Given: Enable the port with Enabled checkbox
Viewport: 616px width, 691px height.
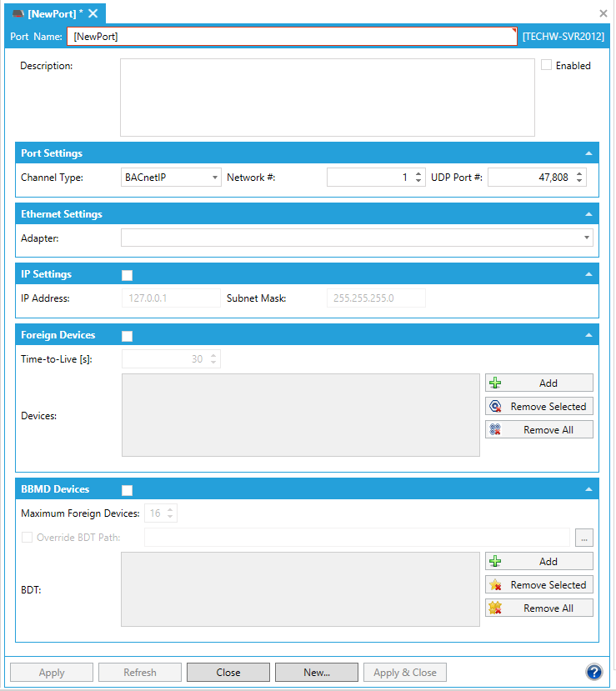Looking at the screenshot, I should point(547,65).
